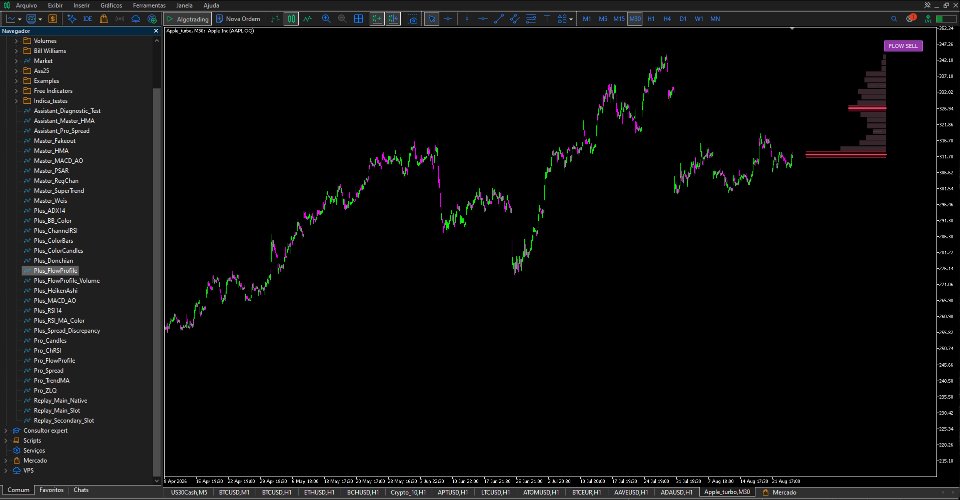Select the cursor pointer tool
This screenshot has width=960, height=500.
[432, 19]
